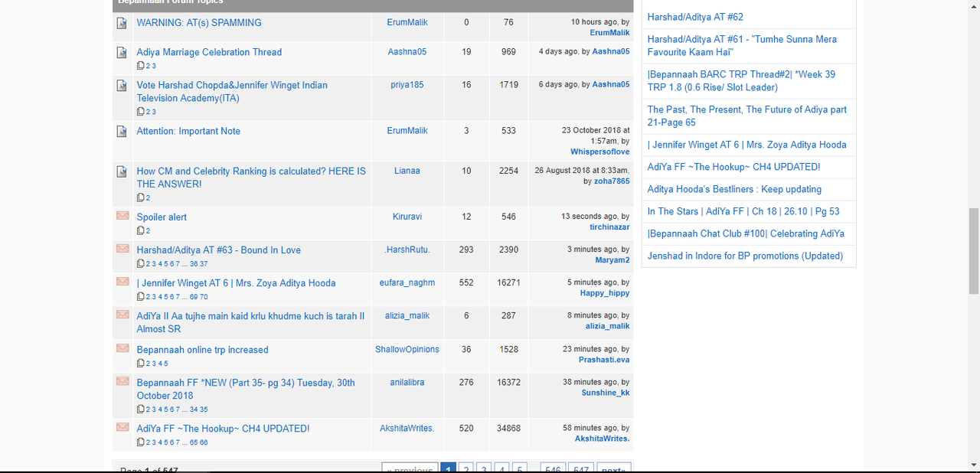Open last poster zoha7865's profile

point(612,181)
